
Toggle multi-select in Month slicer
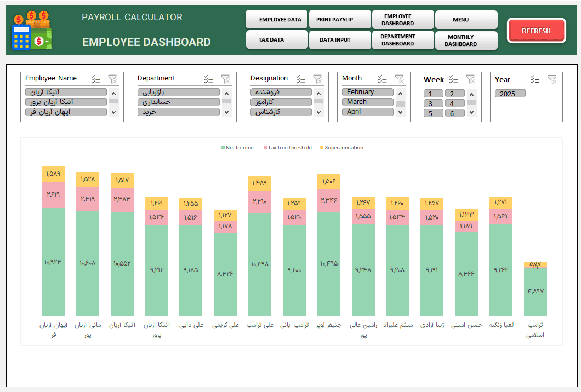pos(383,79)
